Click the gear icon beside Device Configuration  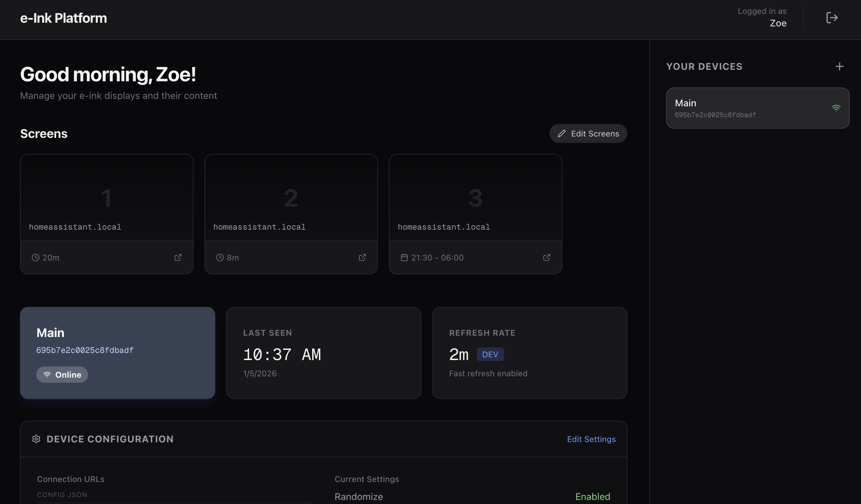point(36,439)
